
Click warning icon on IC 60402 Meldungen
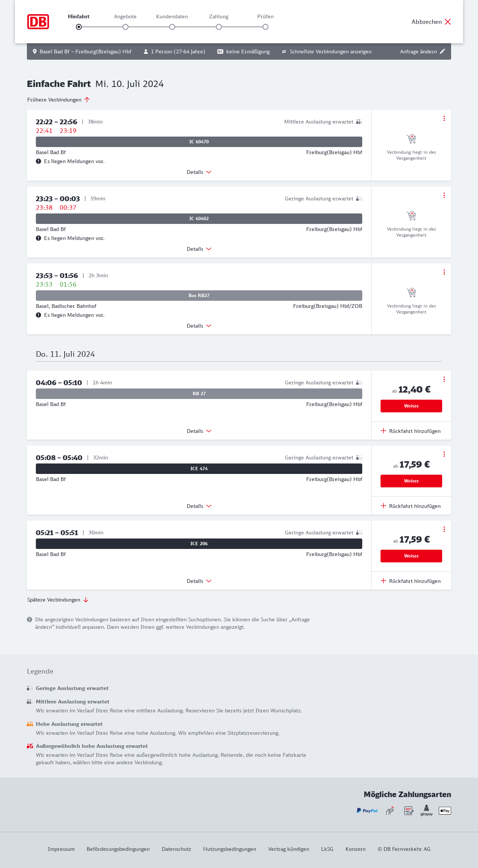(x=38, y=238)
